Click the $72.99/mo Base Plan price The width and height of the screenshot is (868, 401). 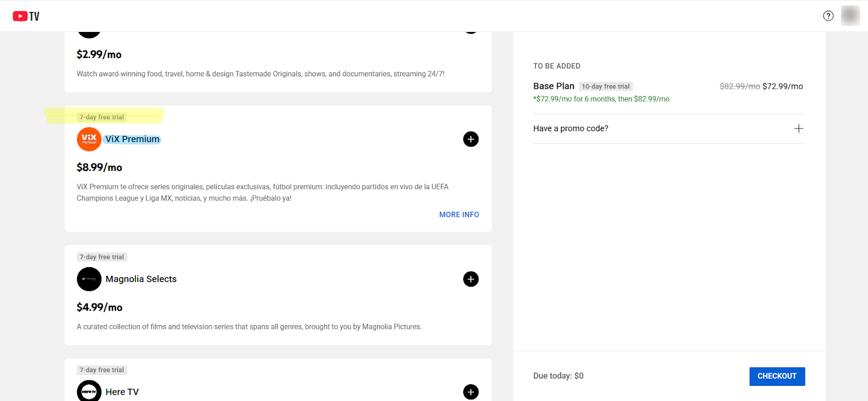pos(783,86)
